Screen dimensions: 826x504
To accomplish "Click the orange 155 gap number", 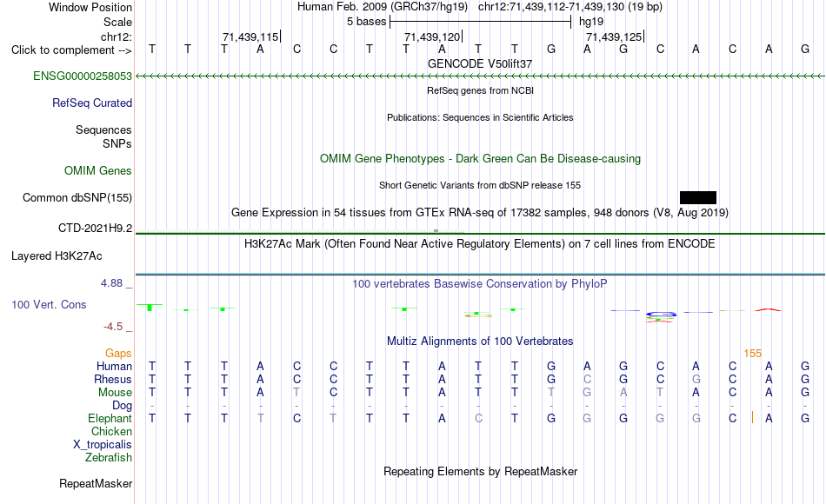I will pos(752,354).
